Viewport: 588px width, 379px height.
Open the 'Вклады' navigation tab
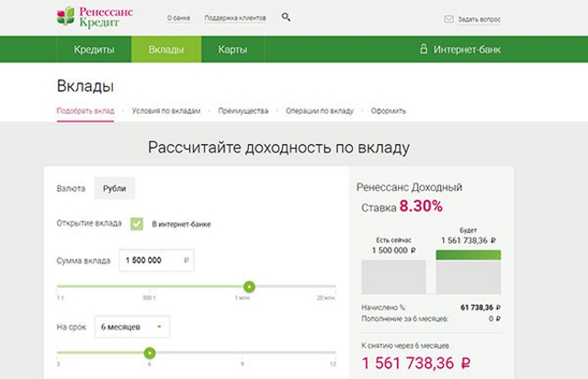pyautogui.click(x=165, y=50)
